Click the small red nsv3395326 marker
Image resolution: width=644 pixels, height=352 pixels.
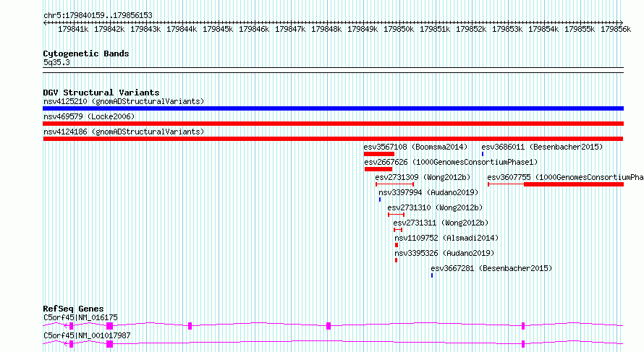click(396, 260)
